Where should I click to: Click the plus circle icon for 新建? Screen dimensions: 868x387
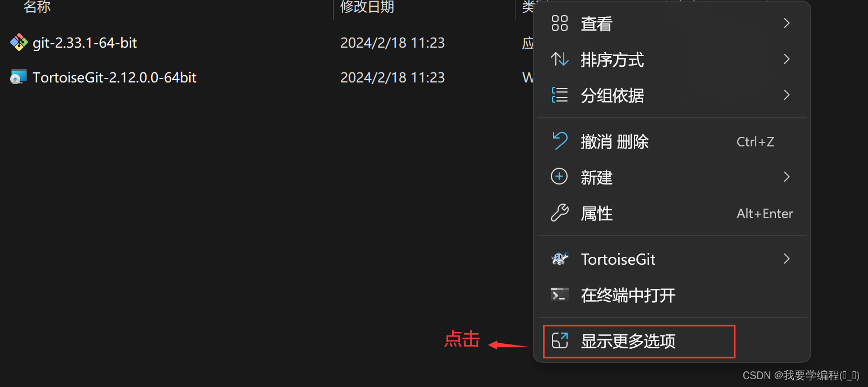click(x=560, y=177)
